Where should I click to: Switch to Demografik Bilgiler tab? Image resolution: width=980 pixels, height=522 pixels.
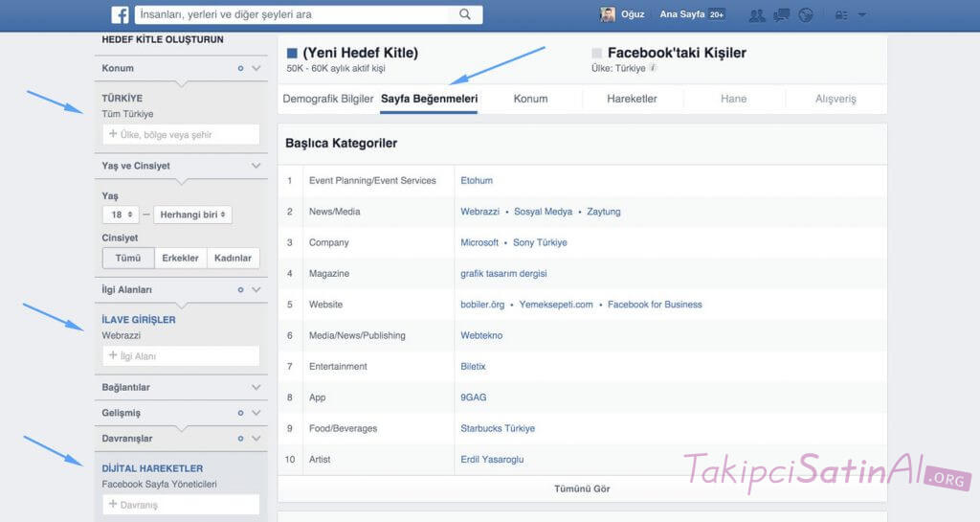pos(327,99)
